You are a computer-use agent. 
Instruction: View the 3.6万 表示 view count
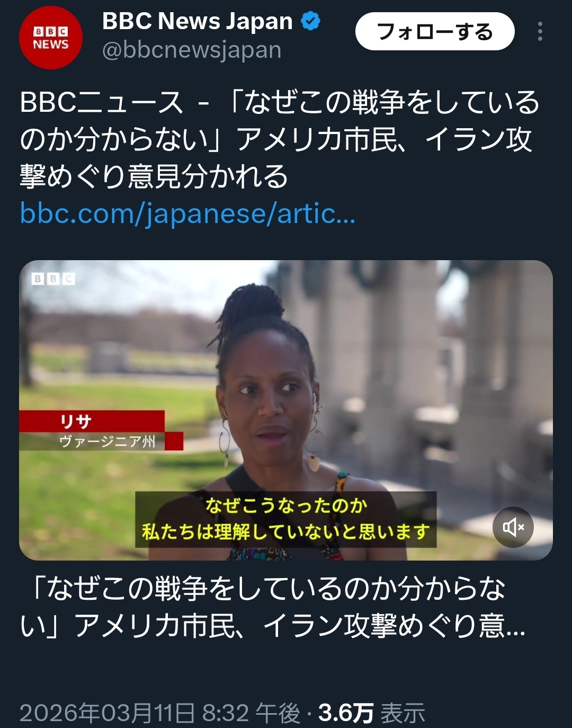tap(372, 713)
